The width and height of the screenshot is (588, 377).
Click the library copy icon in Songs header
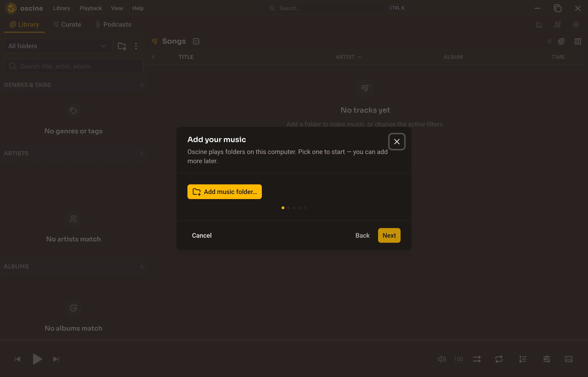(x=561, y=41)
